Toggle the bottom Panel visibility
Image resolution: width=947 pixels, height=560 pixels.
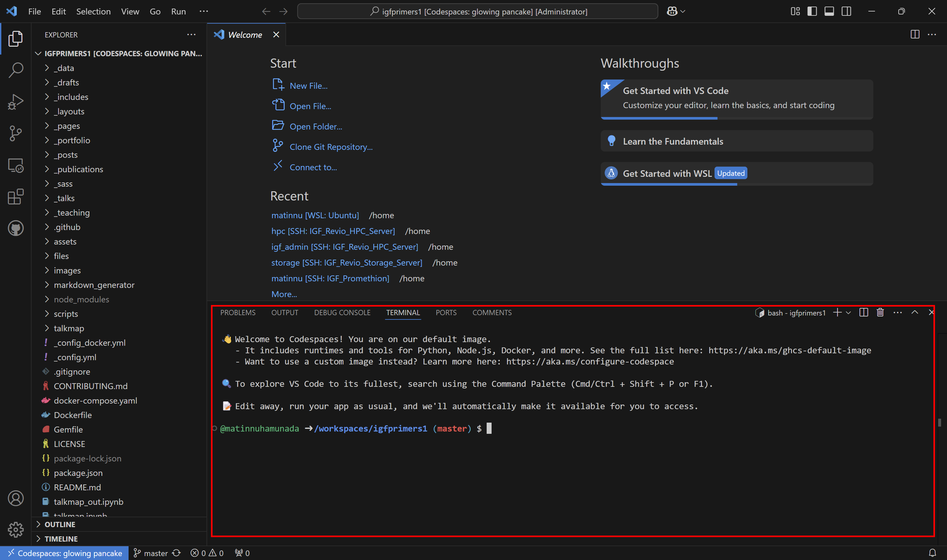[x=829, y=11]
